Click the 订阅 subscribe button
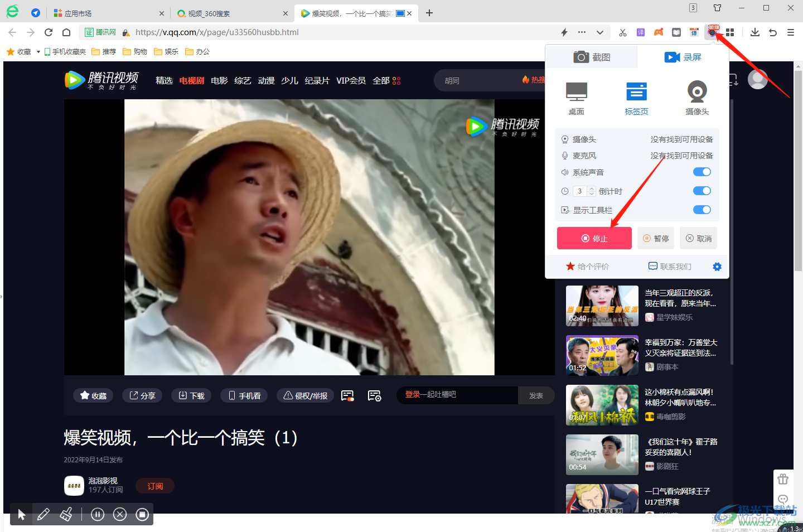 pyautogui.click(x=155, y=486)
